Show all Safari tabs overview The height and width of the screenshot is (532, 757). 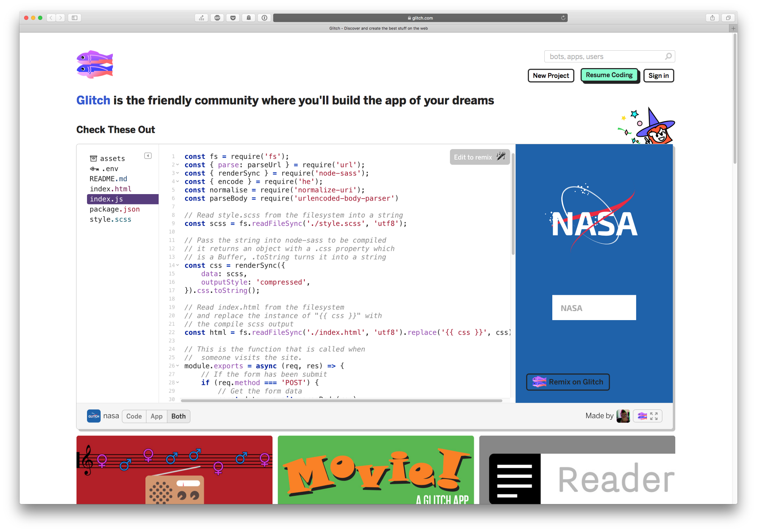click(x=728, y=18)
